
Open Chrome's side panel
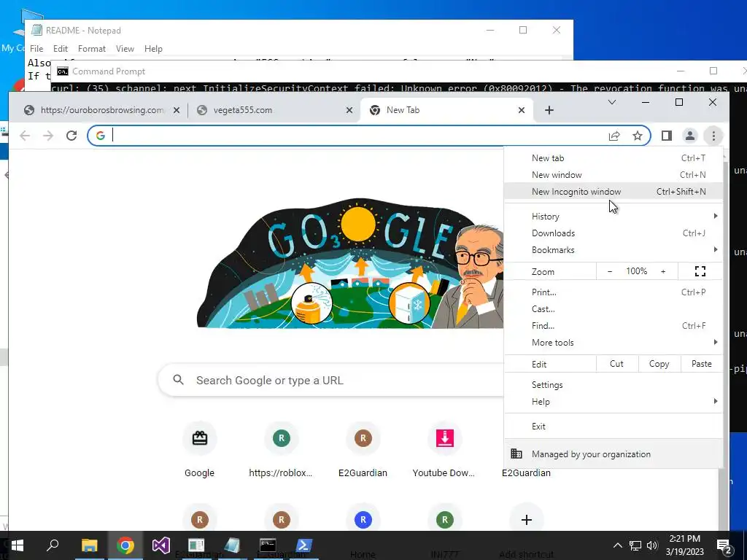click(x=667, y=136)
